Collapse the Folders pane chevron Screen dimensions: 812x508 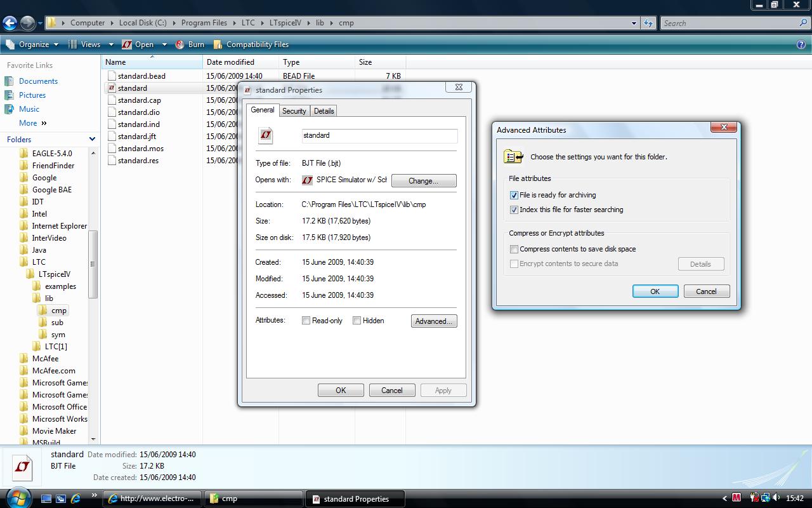point(92,140)
